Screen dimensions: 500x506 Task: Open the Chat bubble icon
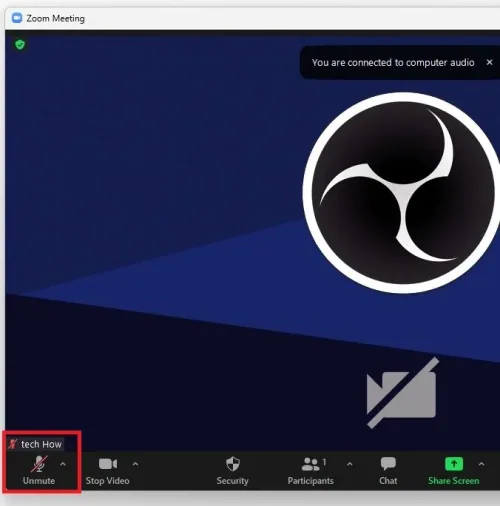coord(388,464)
